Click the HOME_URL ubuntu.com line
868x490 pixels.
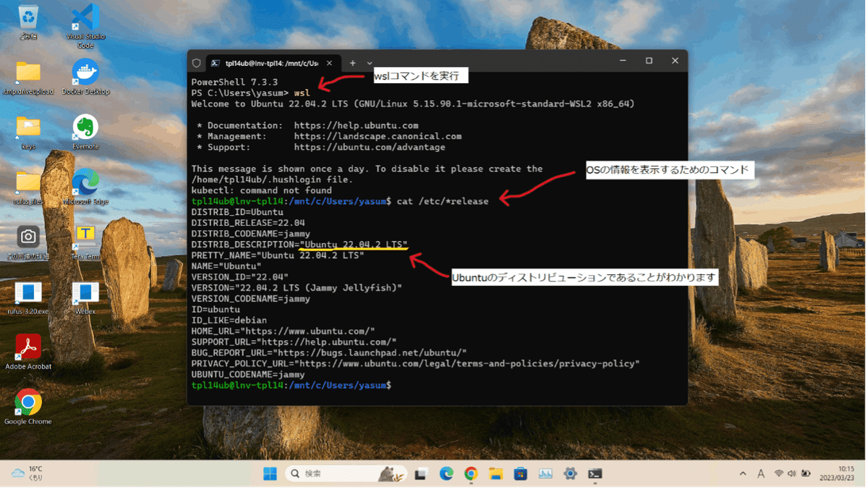(x=283, y=331)
